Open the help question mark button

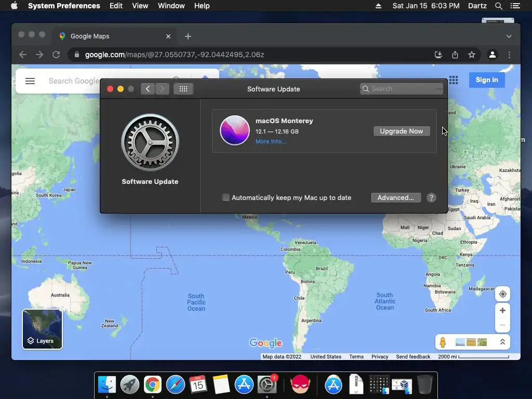[x=431, y=198]
